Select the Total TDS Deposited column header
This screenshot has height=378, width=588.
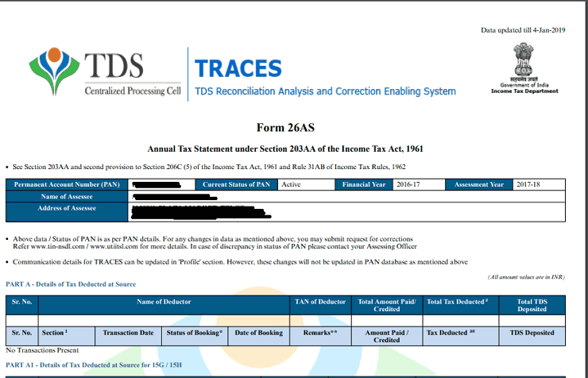tap(532, 306)
